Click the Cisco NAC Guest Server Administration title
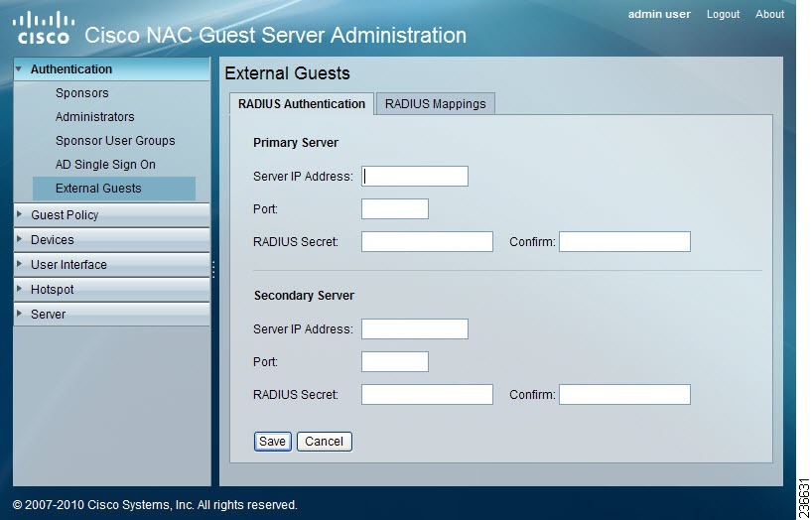812x520 pixels. tap(276, 35)
